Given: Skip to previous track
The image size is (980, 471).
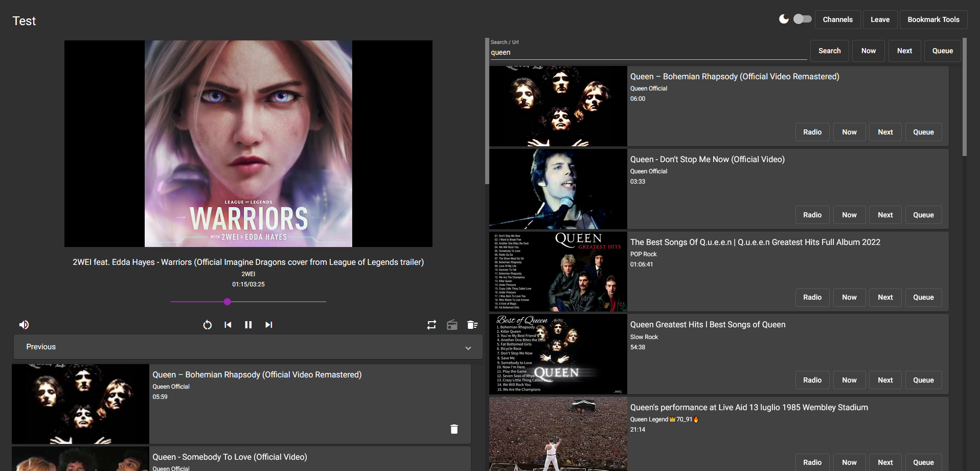Looking at the screenshot, I should click(228, 325).
